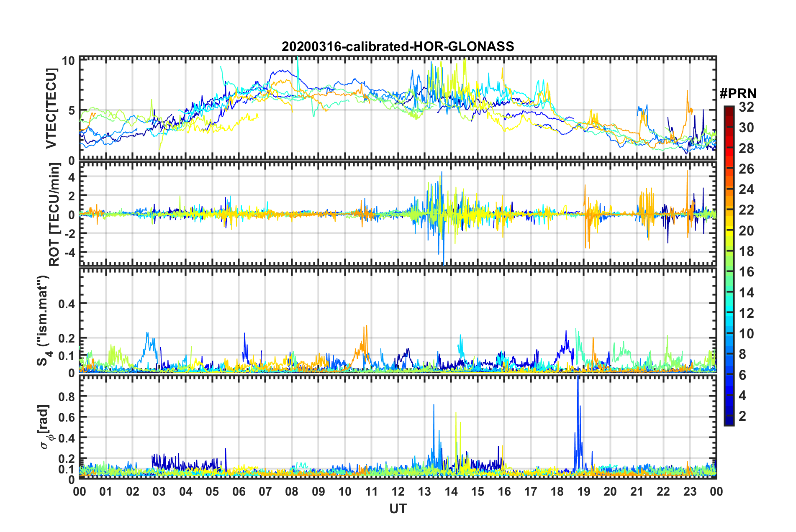Click colorbar tick label 6

click(x=742, y=375)
